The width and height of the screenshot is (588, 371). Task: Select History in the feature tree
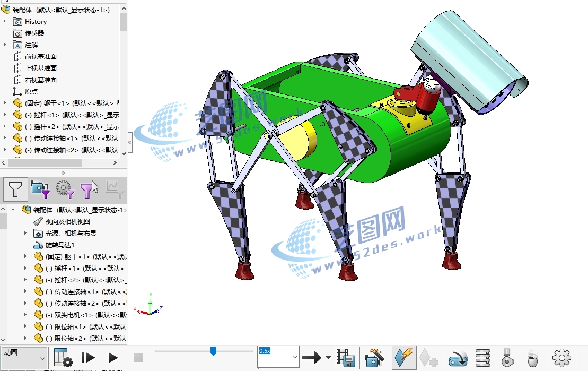[36, 22]
